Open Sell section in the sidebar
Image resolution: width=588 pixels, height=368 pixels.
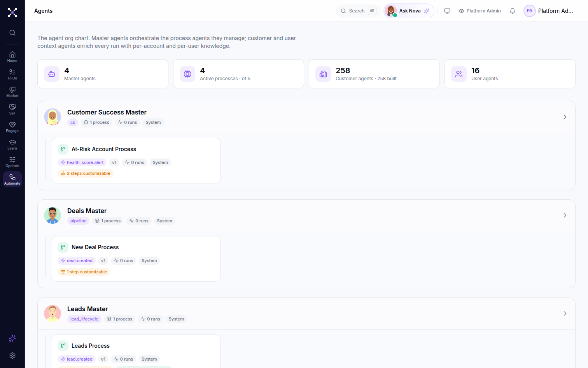pos(12,109)
